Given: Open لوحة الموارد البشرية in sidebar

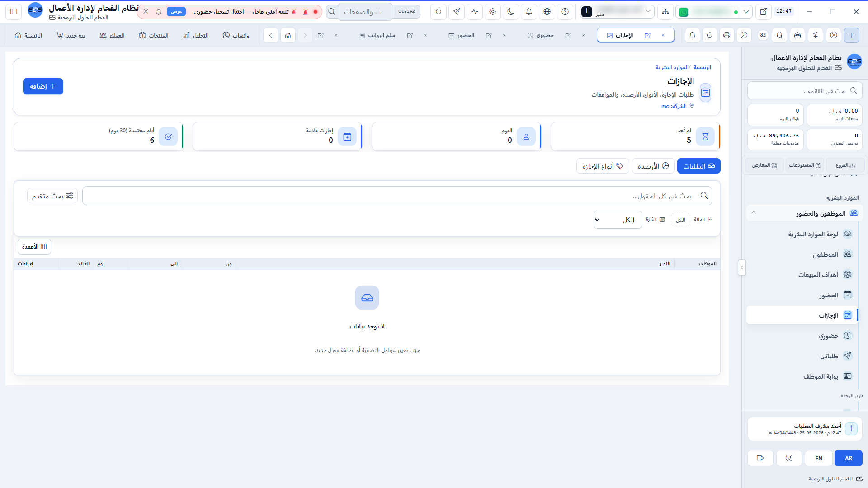Looking at the screenshot, I should pos(803,234).
